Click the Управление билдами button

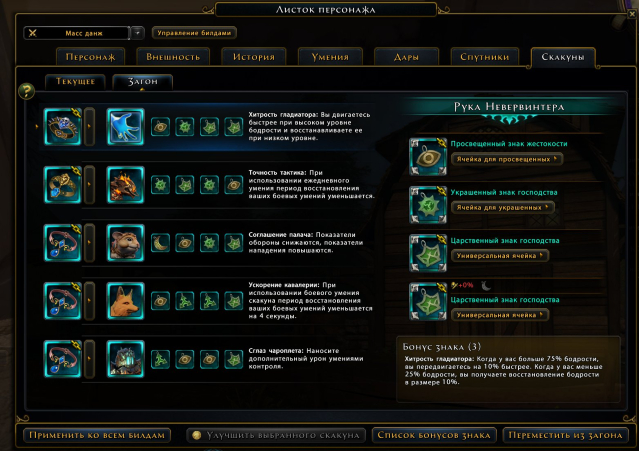[x=194, y=33]
